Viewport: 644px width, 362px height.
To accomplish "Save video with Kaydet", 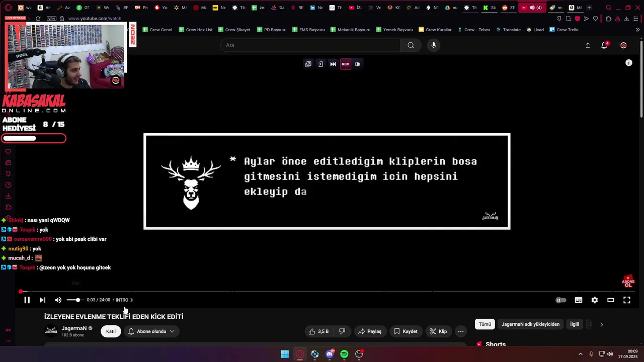I will [x=406, y=331].
